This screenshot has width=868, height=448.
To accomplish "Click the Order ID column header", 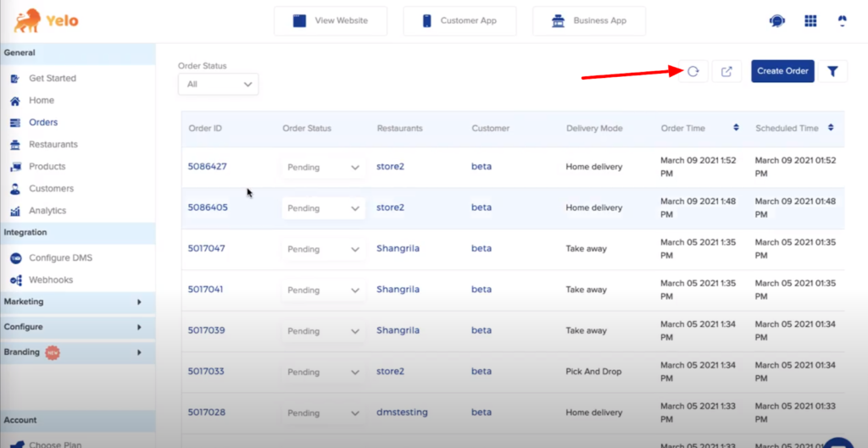I will [x=205, y=129].
